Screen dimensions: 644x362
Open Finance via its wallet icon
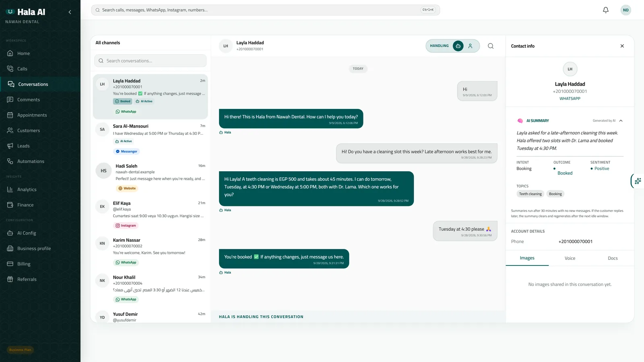(10, 205)
